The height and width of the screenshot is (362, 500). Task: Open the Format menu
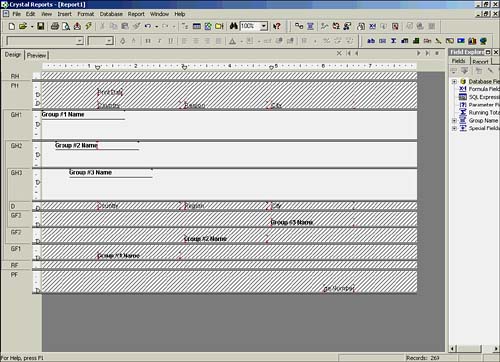pyautogui.click(x=86, y=14)
